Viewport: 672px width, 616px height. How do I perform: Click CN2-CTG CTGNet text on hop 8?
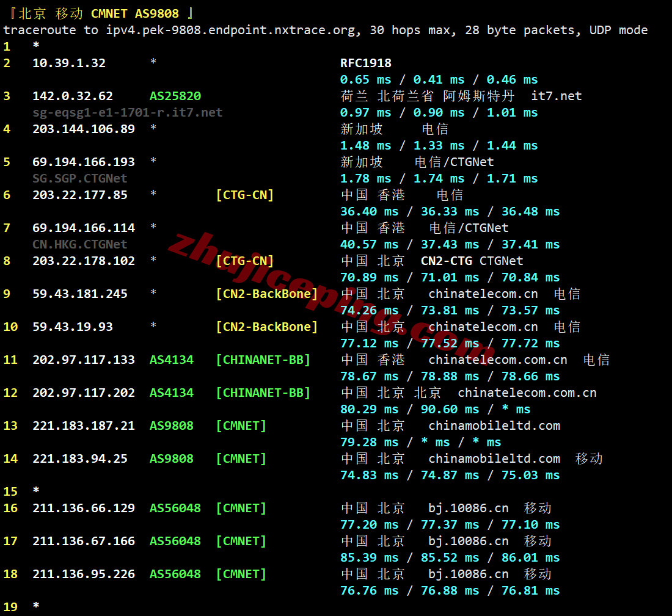(472, 261)
